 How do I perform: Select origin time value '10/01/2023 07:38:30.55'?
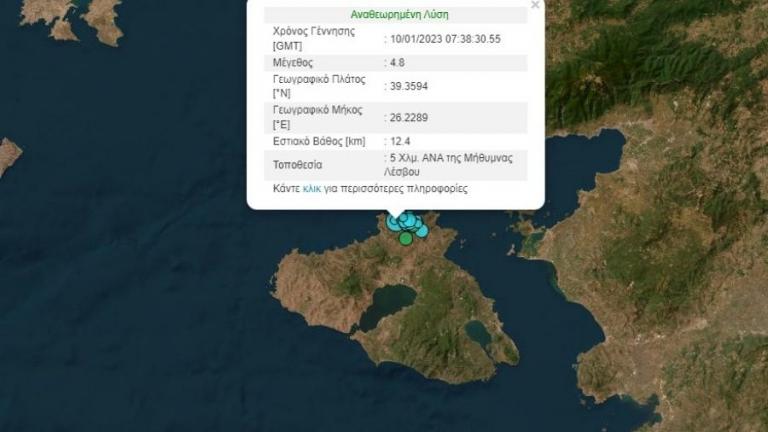click(445, 39)
